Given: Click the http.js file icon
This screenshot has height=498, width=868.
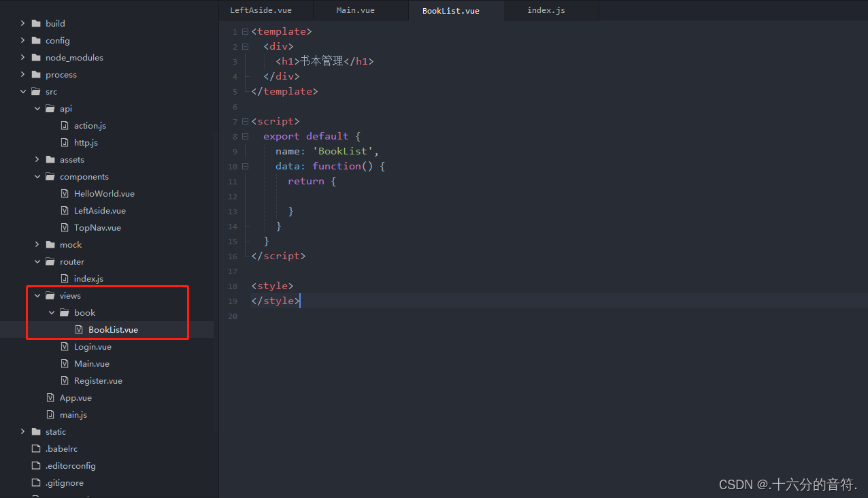Looking at the screenshot, I should [x=65, y=142].
